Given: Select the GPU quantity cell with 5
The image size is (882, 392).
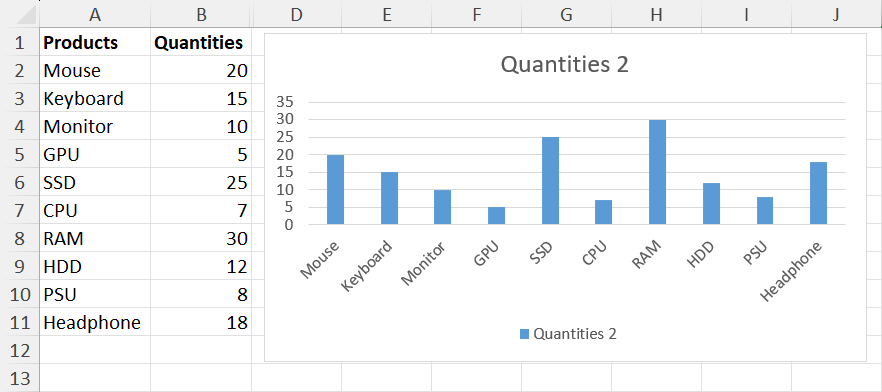Looking at the screenshot, I should click(201, 155).
